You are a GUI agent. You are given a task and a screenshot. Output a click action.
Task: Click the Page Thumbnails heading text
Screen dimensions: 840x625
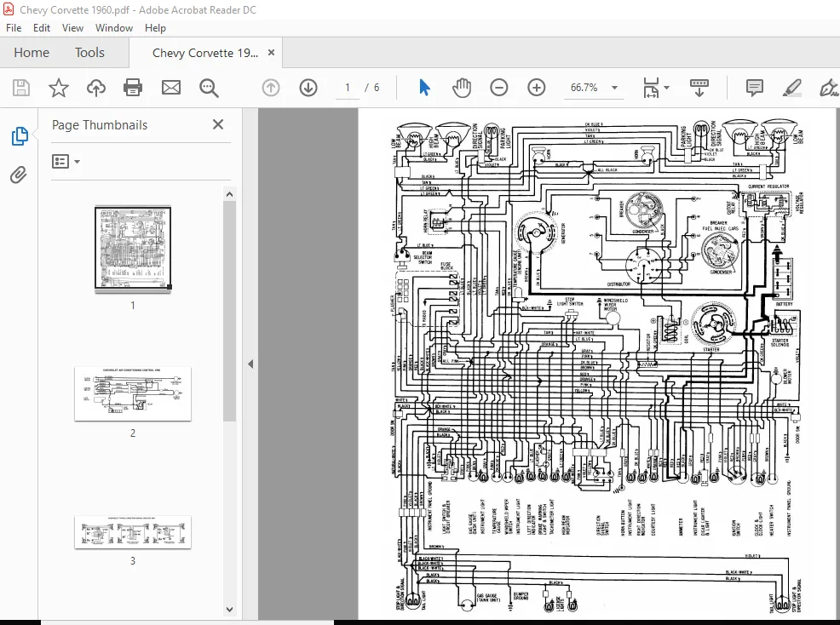[100, 125]
